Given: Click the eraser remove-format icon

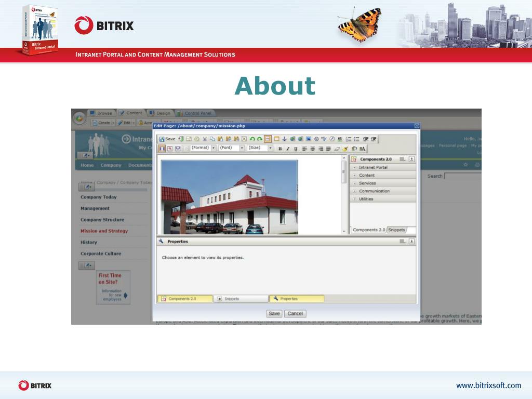Looking at the screenshot, I should point(337,149).
